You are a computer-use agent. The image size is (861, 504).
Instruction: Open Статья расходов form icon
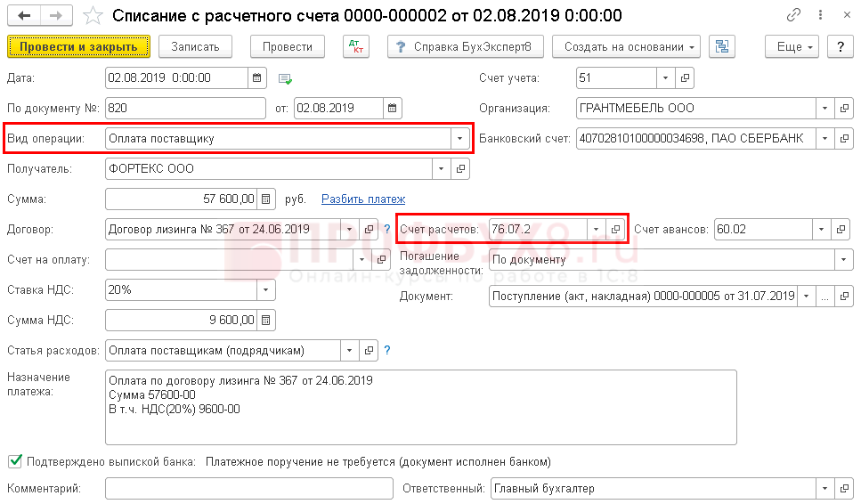click(369, 350)
